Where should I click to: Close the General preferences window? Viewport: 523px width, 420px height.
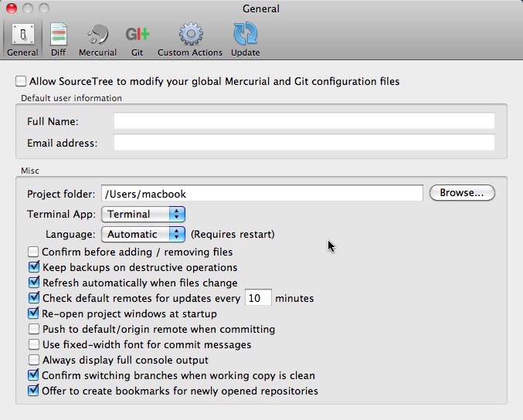click(12, 8)
